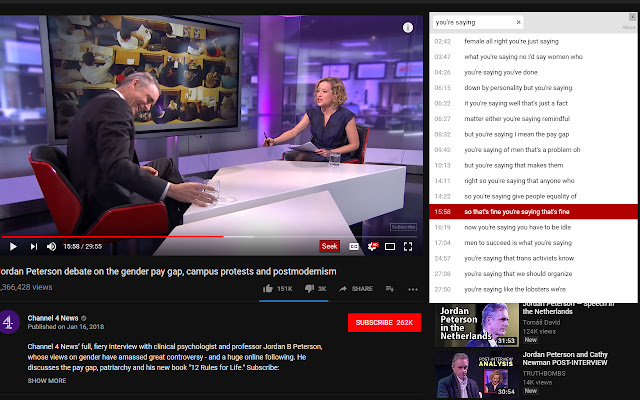Mute the video volume
Screen dimensions: 640x400
(52, 246)
